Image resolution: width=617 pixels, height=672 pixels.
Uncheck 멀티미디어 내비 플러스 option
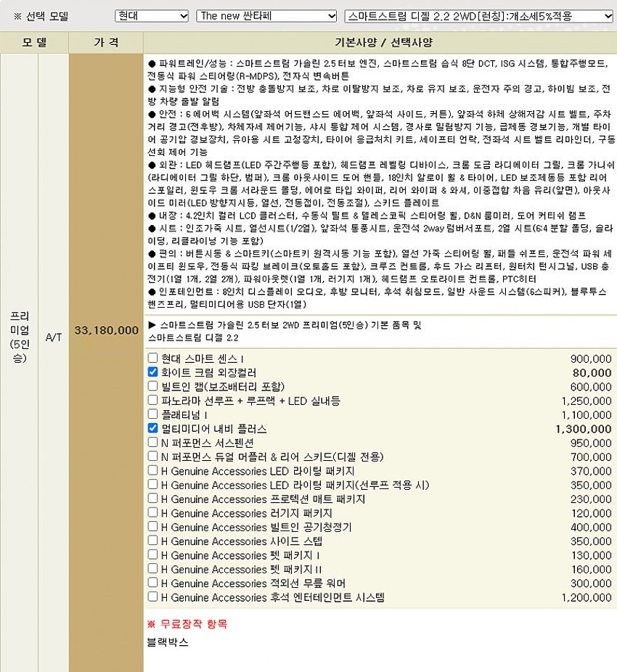pos(152,428)
